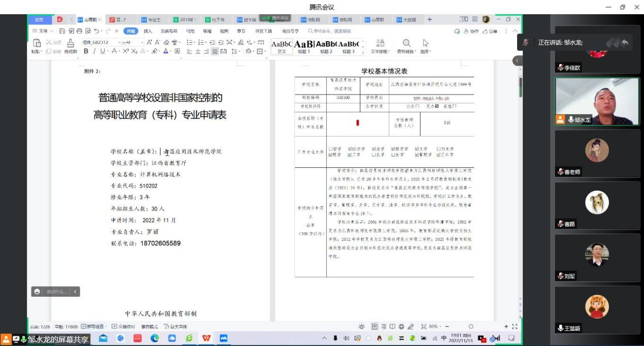Expand the styles gallery arrow
The width and height of the screenshot is (644, 346).
pos(362,51)
